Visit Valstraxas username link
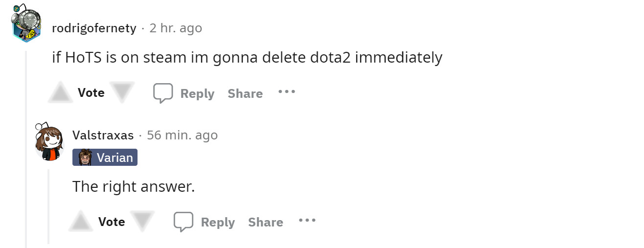This screenshot has width=644, height=248. click(x=103, y=135)
